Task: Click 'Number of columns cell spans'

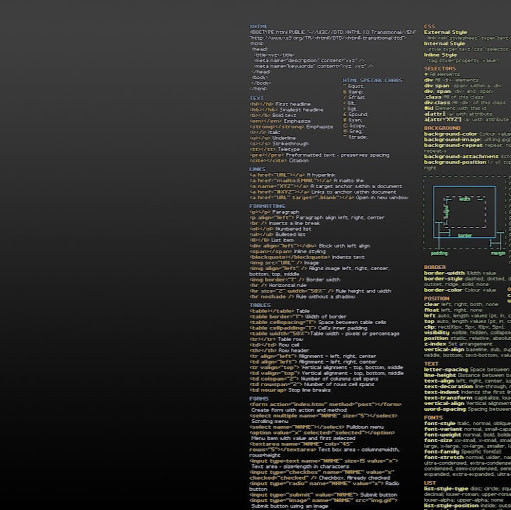Action: [x=339, y=379]
